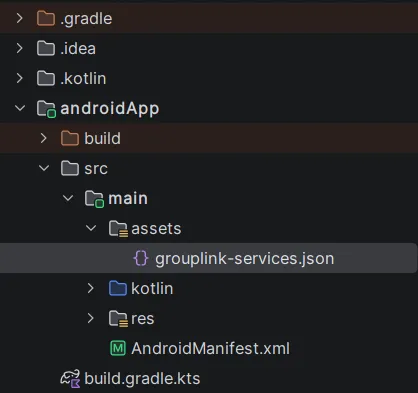Select the src folder name
418x393 pixels.
(96, 169)
